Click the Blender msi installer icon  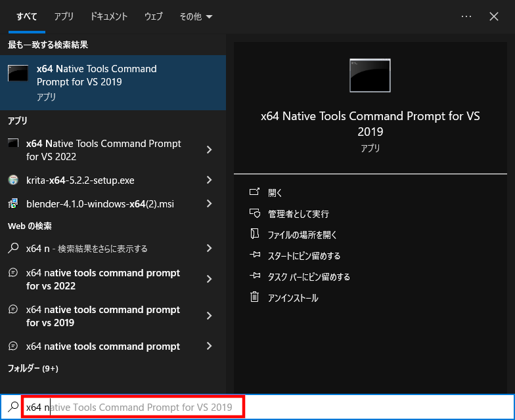[x=13, y=203]
